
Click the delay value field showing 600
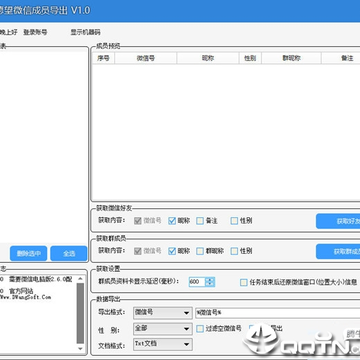[197, 282]
